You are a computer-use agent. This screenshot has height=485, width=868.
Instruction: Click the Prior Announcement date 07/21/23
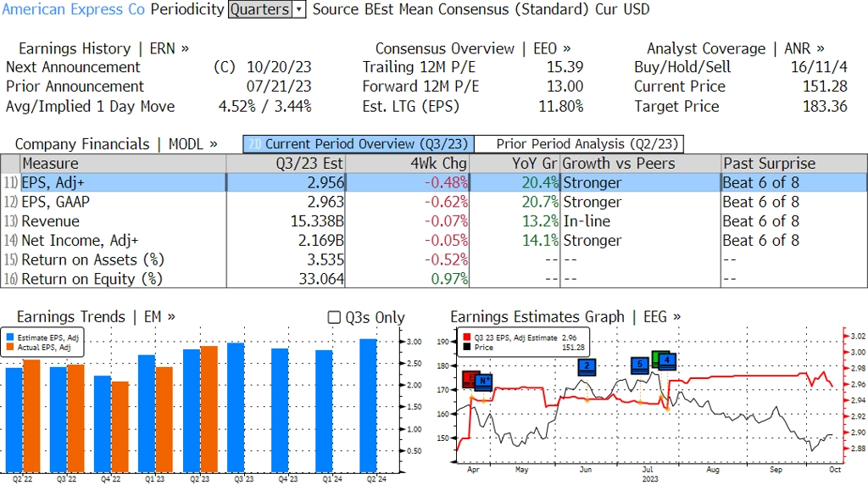click(279, 86)
